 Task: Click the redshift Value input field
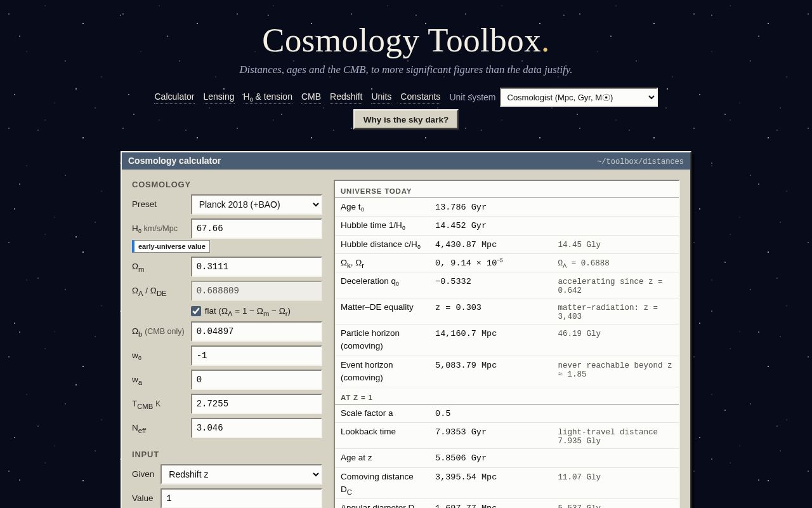(x=241, y=498)
